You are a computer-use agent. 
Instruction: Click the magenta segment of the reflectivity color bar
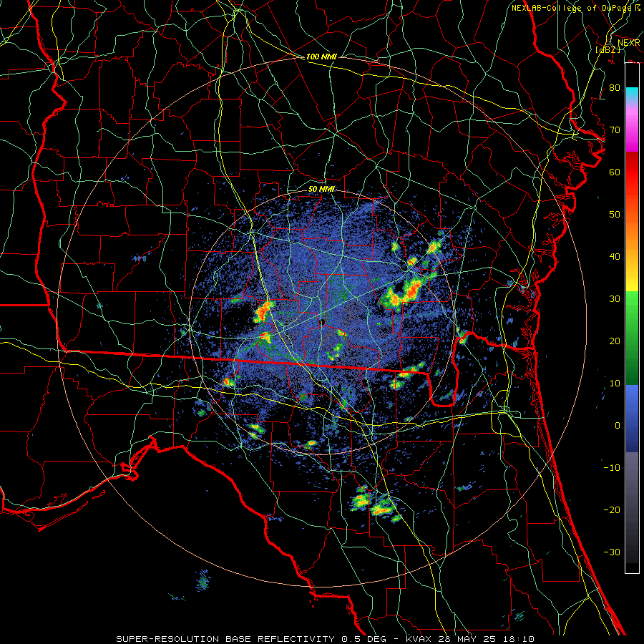(x=632, y=132)
